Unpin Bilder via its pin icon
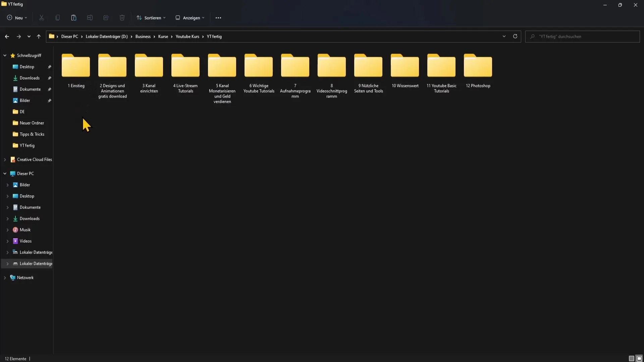The height and width of the screenshot is (362, 644). point(49,101)
